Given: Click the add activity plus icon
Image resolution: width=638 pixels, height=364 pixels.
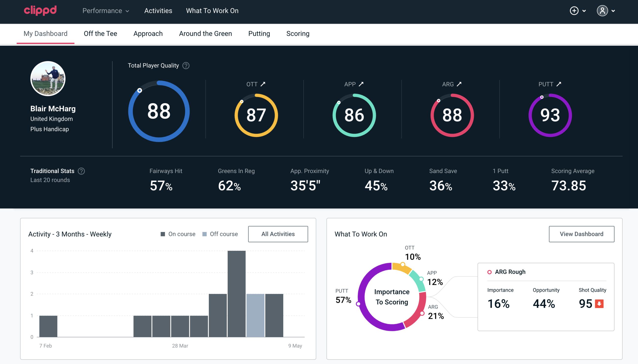Looking at the screenshot, I should (x=574, y=11).
